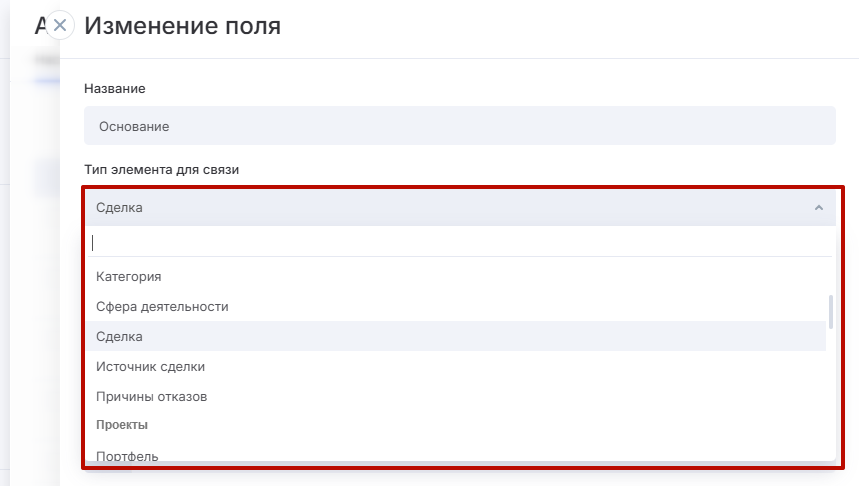This screenshot has width=859, height=486.
Task: Click the Изменение поля panel title
Action: 182,26
